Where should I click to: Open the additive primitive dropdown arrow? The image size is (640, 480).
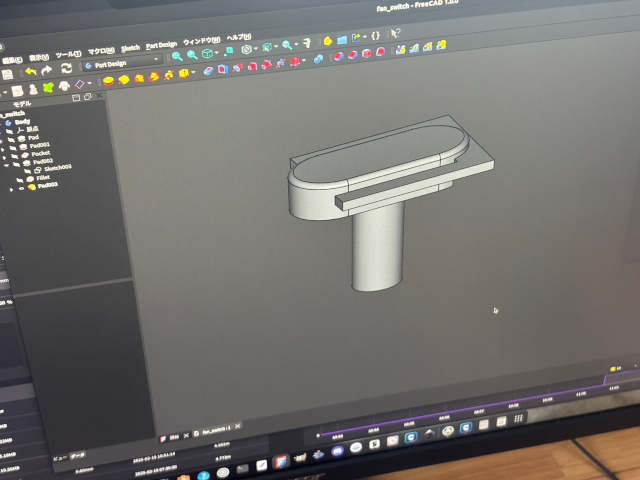(x=193, y=73)
